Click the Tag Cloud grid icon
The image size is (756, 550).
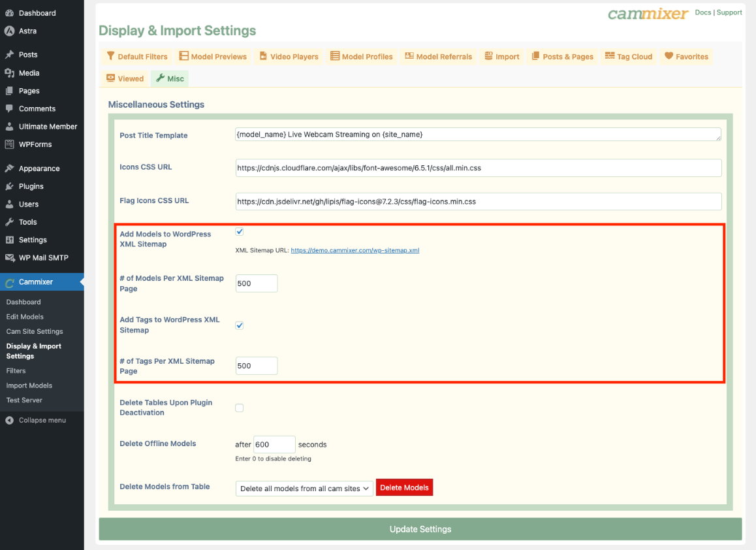[610, 56]
